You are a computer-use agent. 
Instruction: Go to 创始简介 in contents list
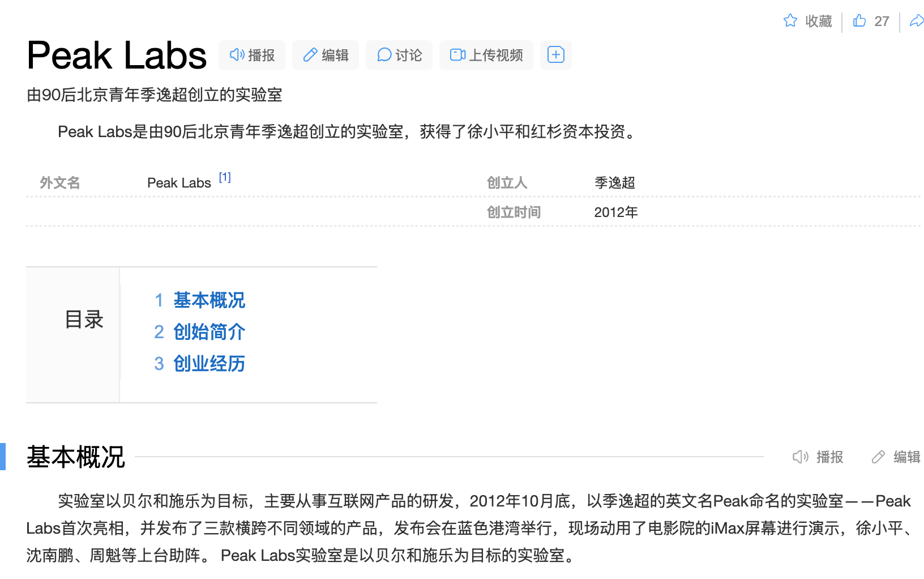[209, 332]
